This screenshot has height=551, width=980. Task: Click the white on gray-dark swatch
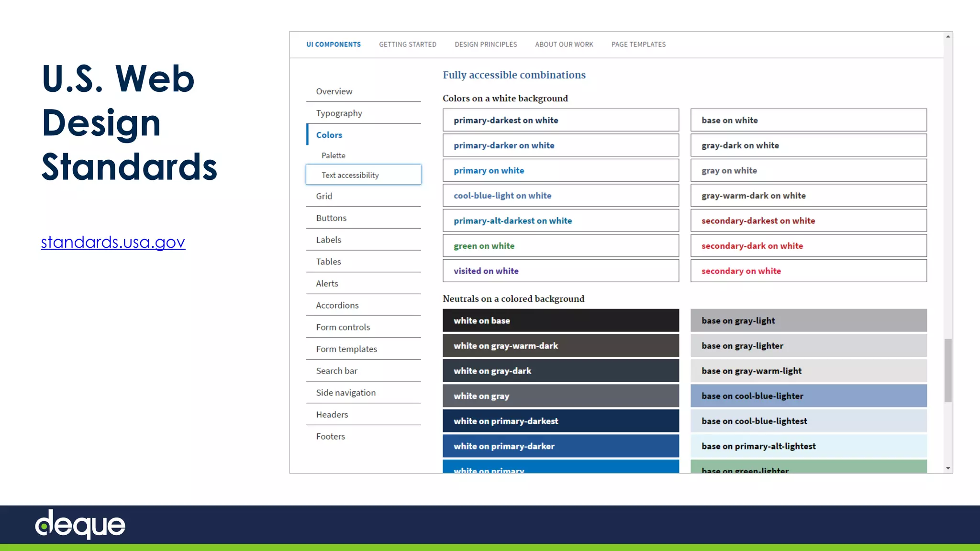tap(561, 371)
